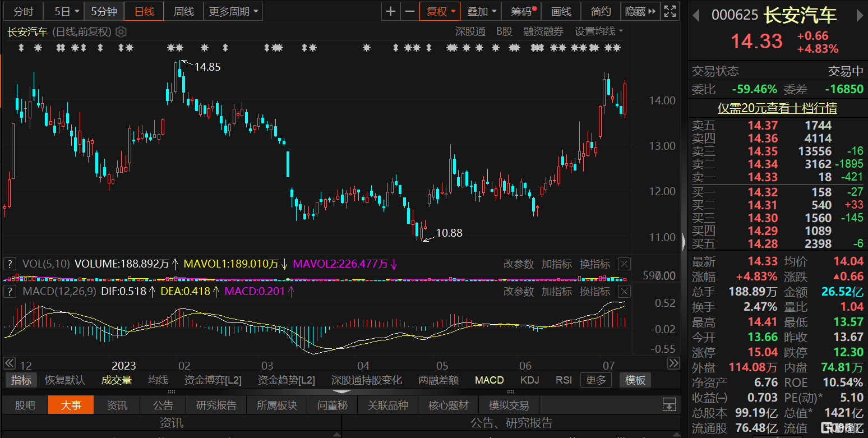Screen dimensions: 868x438
Task: Click 改参数 for MACD indicator
Action: (518, 291)
